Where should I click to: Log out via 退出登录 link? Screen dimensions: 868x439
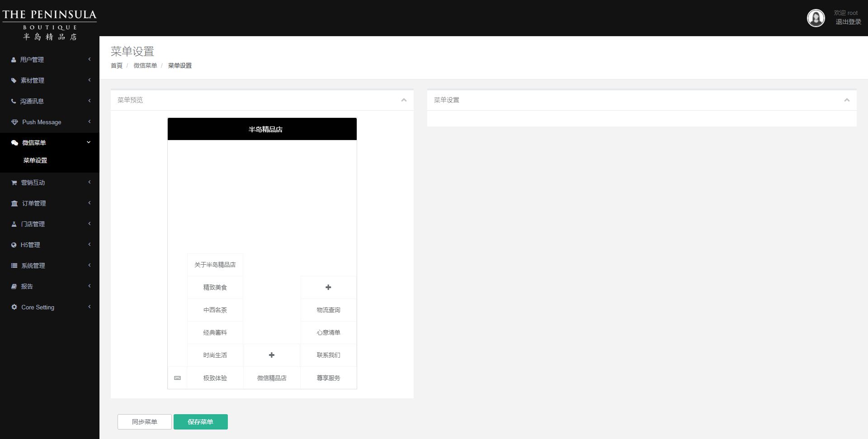(x=848, y=22)
